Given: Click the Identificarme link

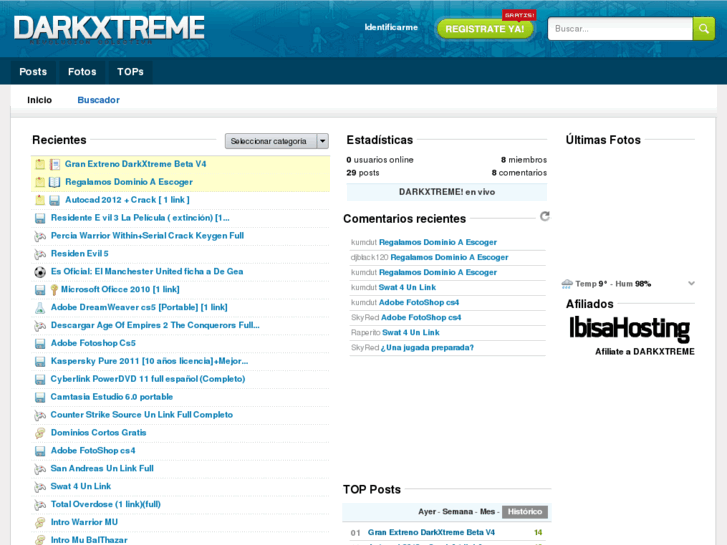Looking at the screenshot, I should 391,27.
